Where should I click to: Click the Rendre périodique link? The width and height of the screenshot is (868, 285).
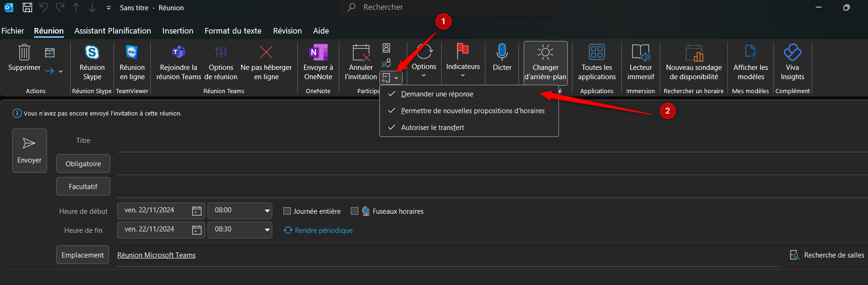323,231
